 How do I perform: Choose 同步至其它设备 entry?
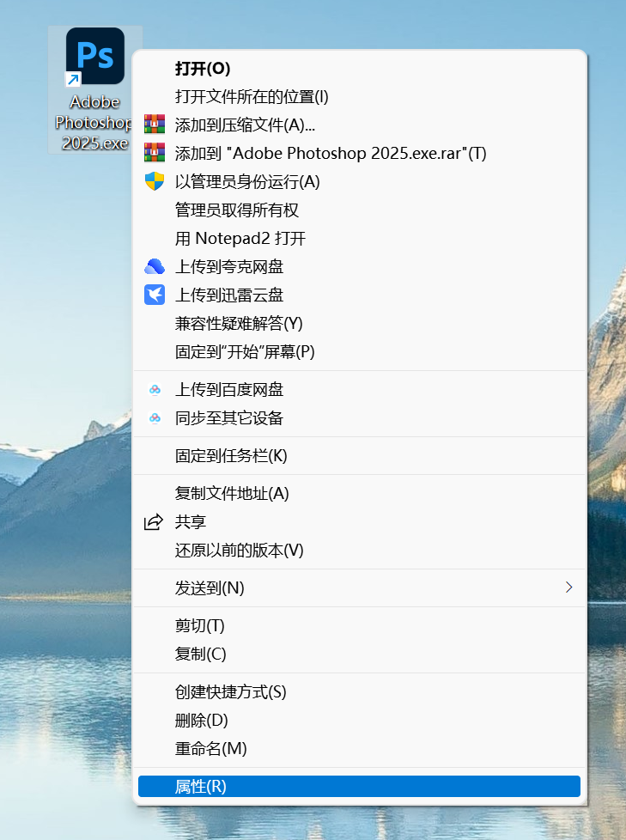click(x=359, y=418)
